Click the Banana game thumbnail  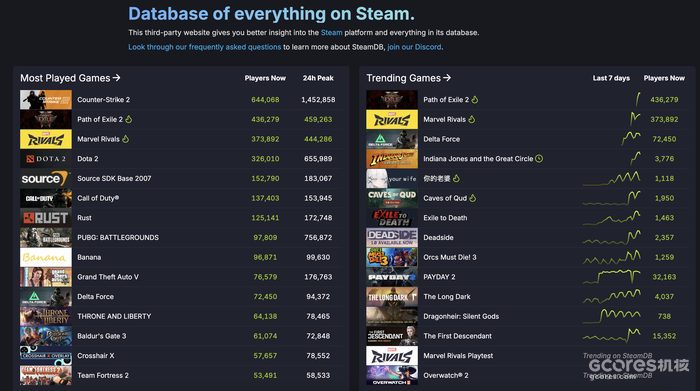click(46, 257)
